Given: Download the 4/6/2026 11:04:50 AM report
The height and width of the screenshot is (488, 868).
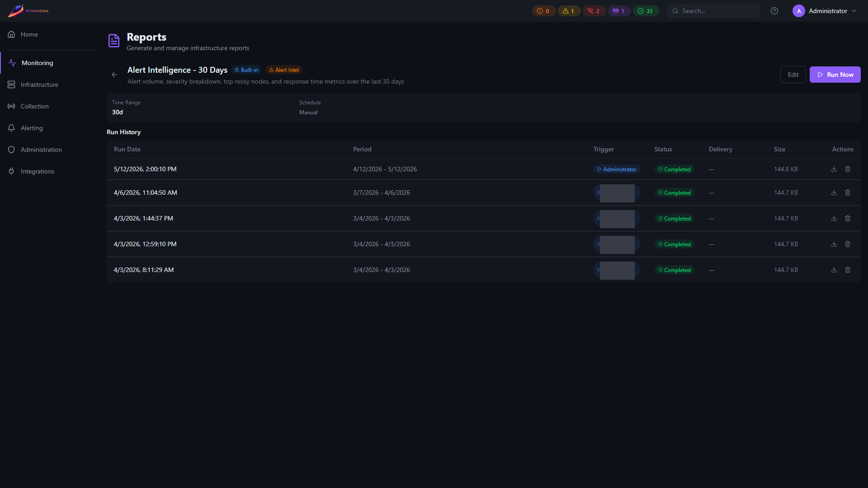Looking at the screenshot, I should [834, 192].
